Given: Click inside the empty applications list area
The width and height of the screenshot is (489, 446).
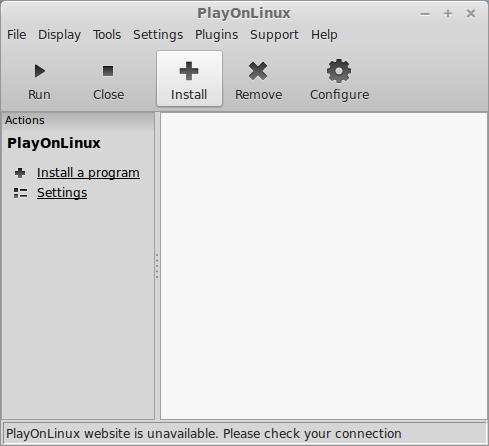Looking at the screenshot, I should point(324,266).
